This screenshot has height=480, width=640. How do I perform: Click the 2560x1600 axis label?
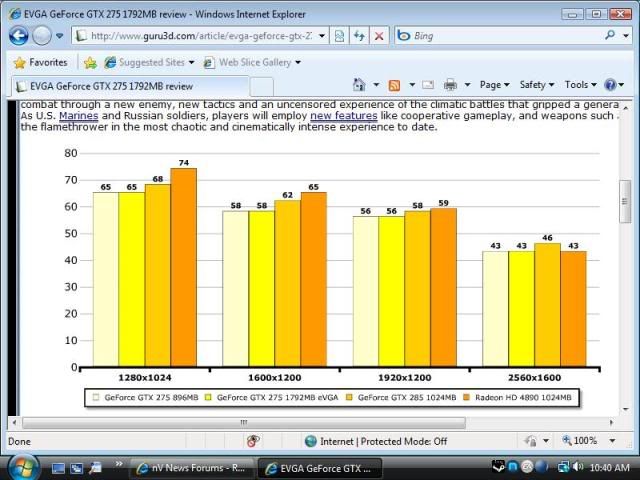tap(534, 378)
